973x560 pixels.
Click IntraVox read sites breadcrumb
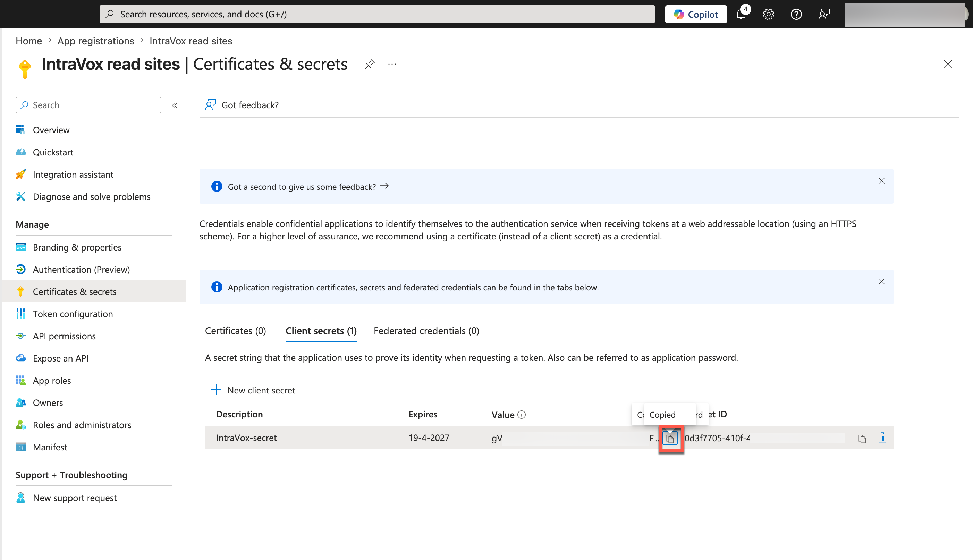point(191,41)
